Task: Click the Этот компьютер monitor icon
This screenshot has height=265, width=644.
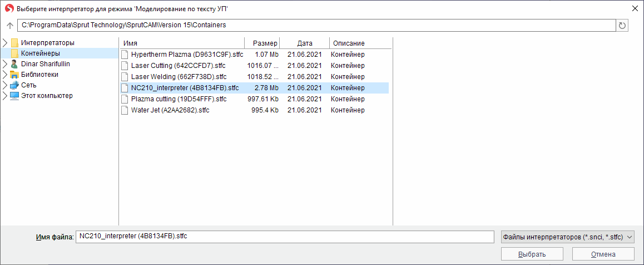Action: (x=15, y=96)
